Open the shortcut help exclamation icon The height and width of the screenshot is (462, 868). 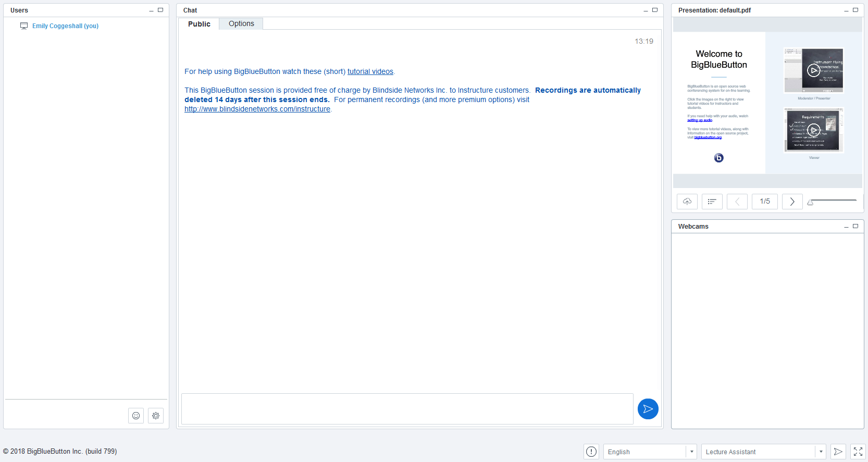coord(591,452)
